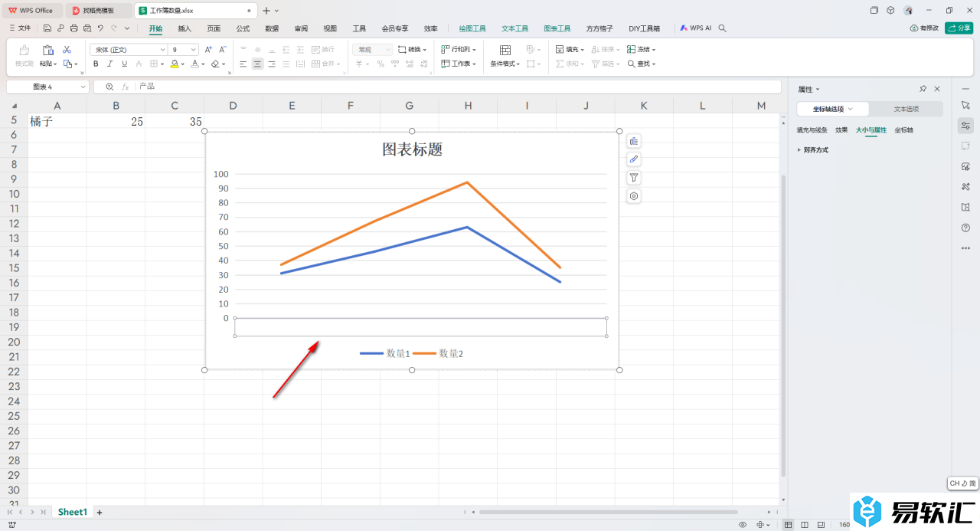Screen dimensions: 980x531
Task: Select the 文本选项 text options tab
Action: pos(906,109)
